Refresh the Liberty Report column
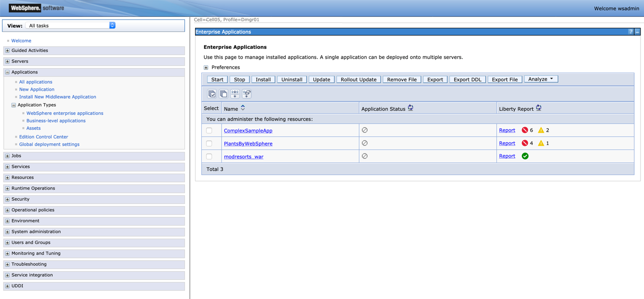Image resolution: width=644 pixels, height=299 pixels. pos(539,108)
